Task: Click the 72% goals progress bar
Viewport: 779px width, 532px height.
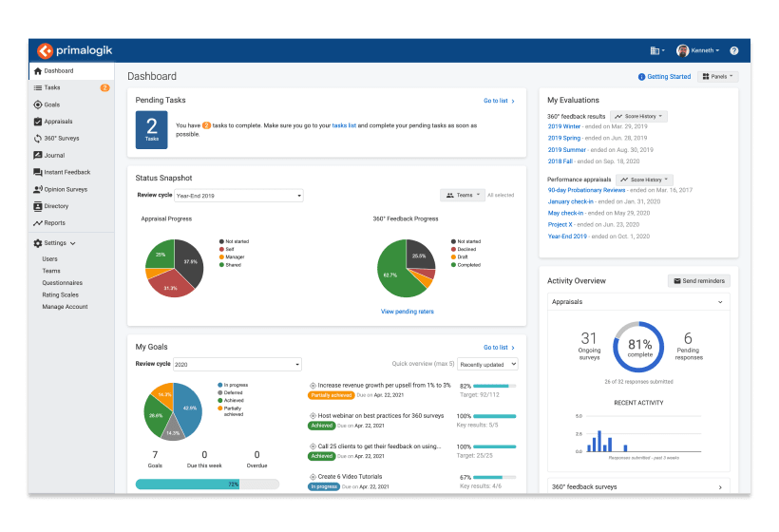Action: point(207,484)
